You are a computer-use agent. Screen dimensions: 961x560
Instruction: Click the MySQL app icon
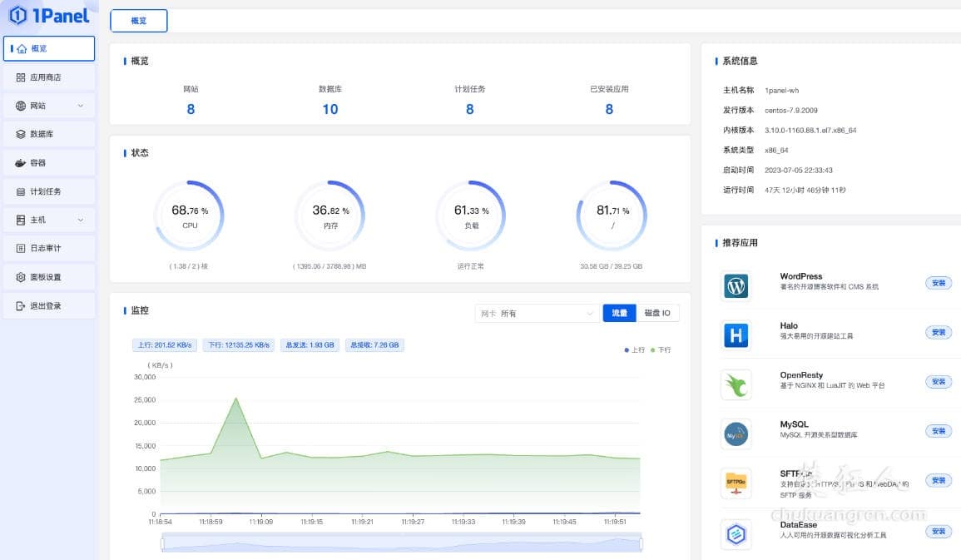click(736, 434)
